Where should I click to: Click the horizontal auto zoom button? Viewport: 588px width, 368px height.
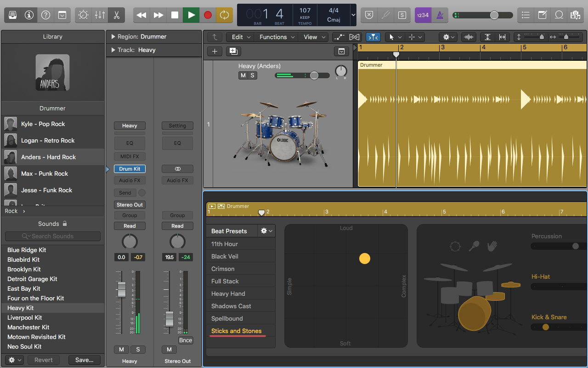[502, 37]
